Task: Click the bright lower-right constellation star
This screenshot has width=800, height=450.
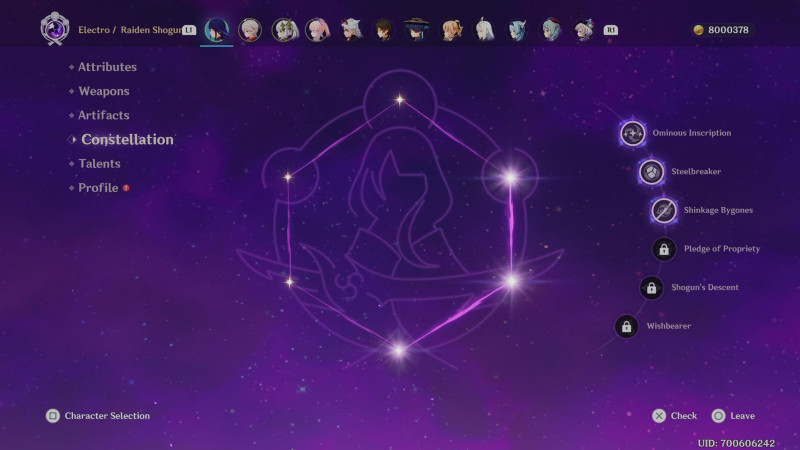Action: coord(512,281)
